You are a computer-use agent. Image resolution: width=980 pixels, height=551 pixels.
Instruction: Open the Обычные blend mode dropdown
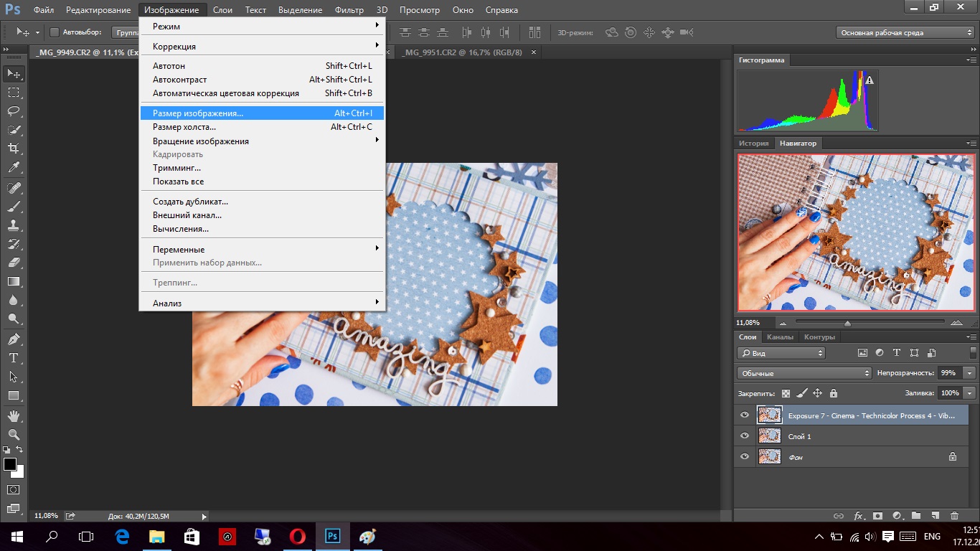pyautogui.click(x=804, y=373)
